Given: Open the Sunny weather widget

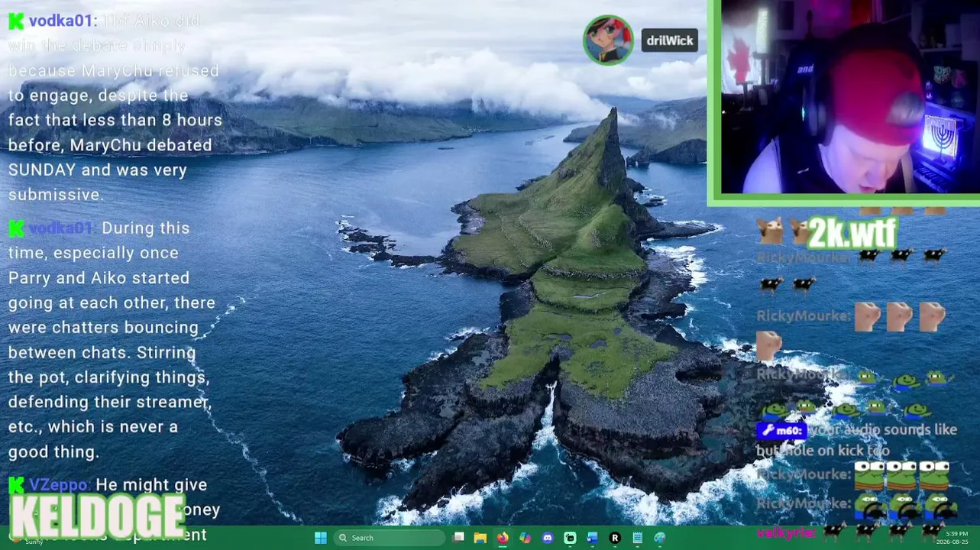Looking at the screenshot, I should point(27,541).
